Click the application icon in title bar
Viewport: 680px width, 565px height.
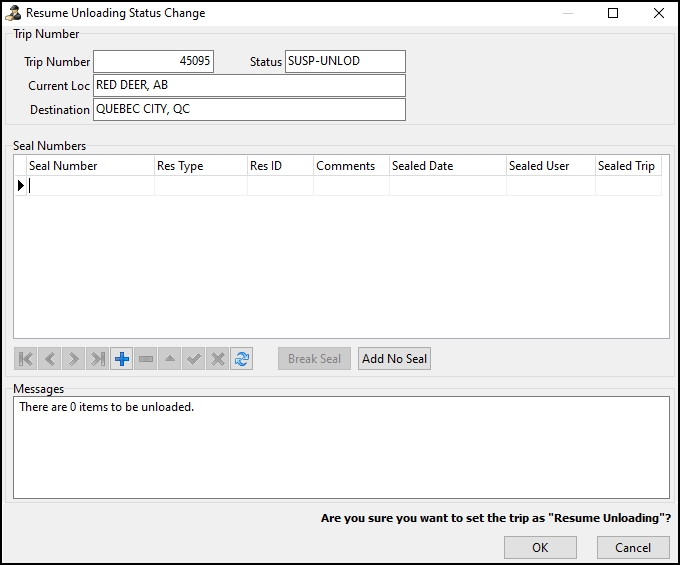(13, 13)
